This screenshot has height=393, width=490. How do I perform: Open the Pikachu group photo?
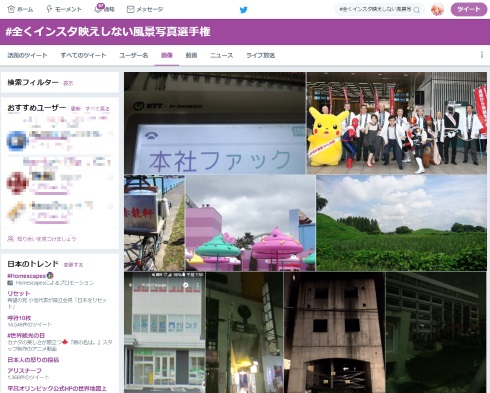pos(396,123)
